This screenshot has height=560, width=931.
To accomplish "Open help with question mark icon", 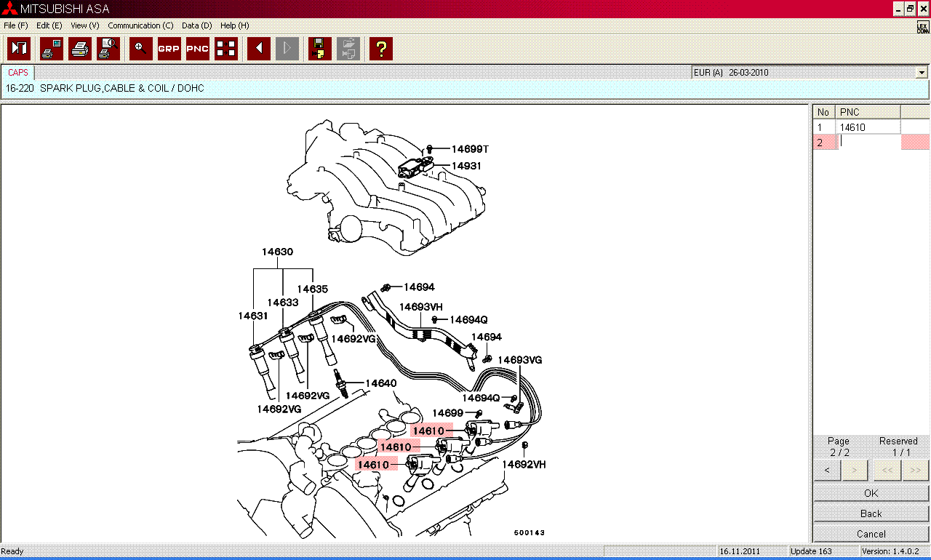I will click(380, 49).
